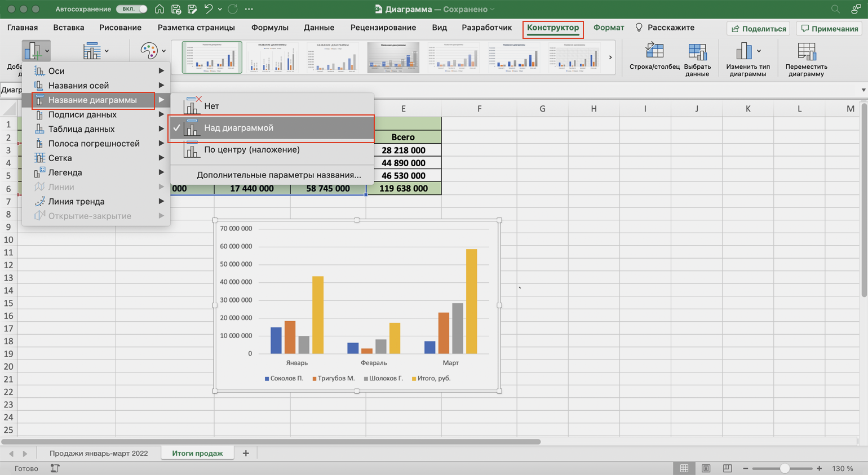Click Итого, руб. legend entry

click(x=431, y=379)
